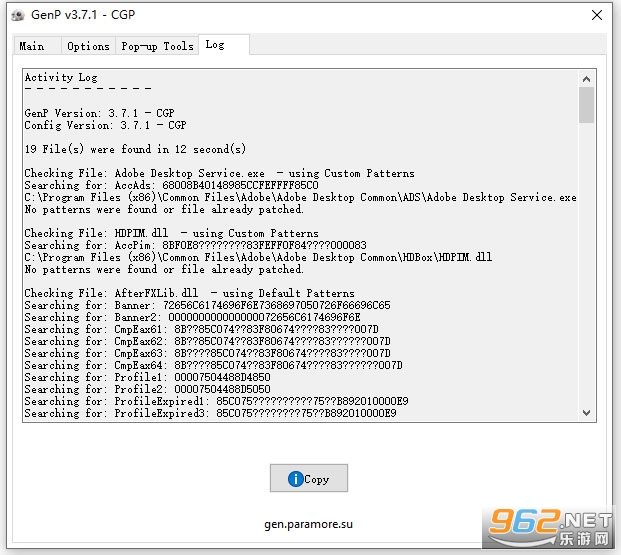
Task: Open the Options tab
Action: (88, 46)
